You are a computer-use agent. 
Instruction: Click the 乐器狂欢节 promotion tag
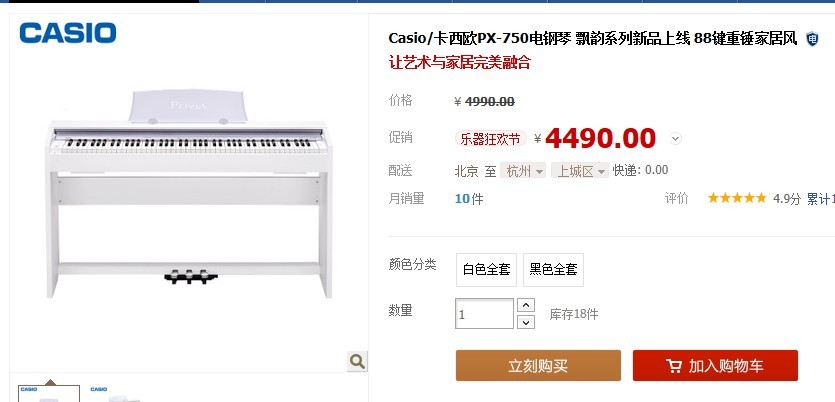pos(490,139)
